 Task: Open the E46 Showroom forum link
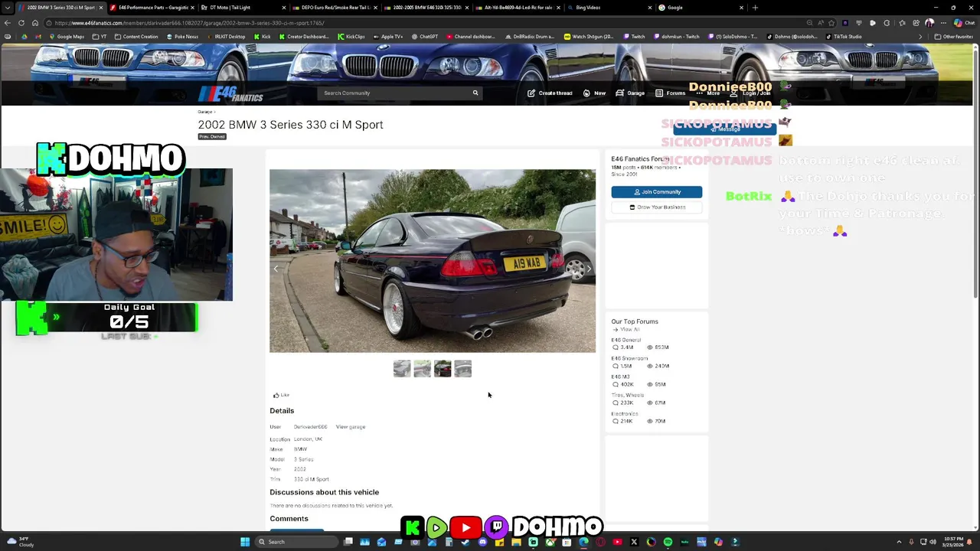(x=629, y=358)
